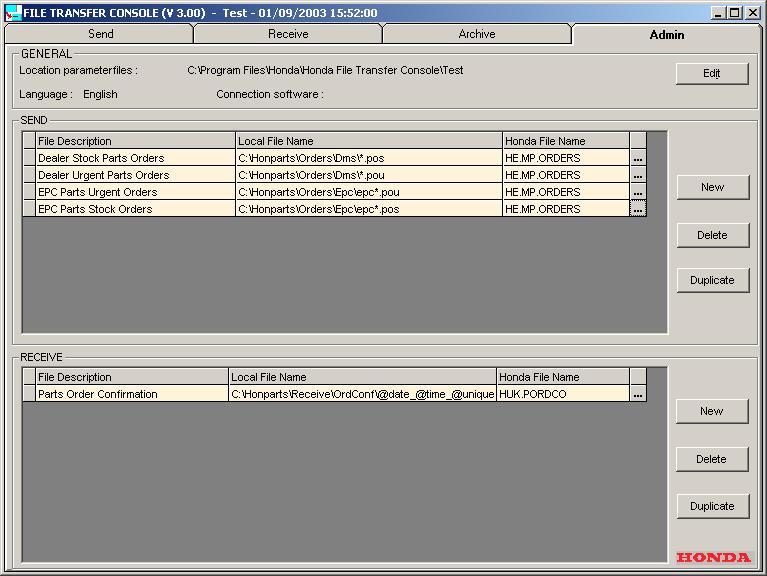The height and width of the screenshot is (576, 767).
Task: Click Send table File Description column header
Action: click(x=135, y=141)
